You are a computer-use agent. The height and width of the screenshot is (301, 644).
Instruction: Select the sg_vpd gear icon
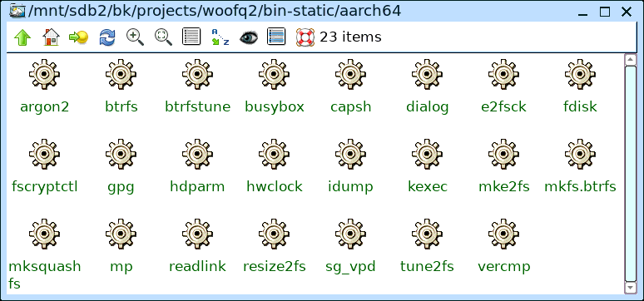(351, 234)
